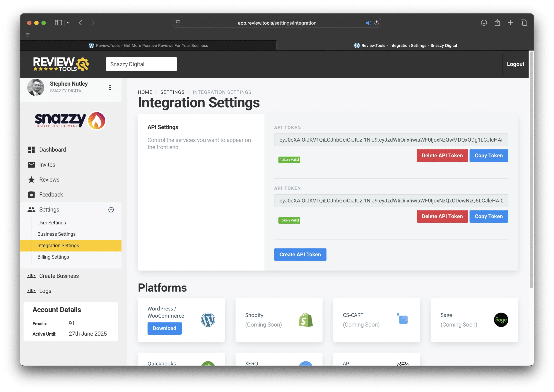Click the Create API Token button
The height and width of the screenshot is (392, 554).
pyautogui.click(x=300, y=254)
